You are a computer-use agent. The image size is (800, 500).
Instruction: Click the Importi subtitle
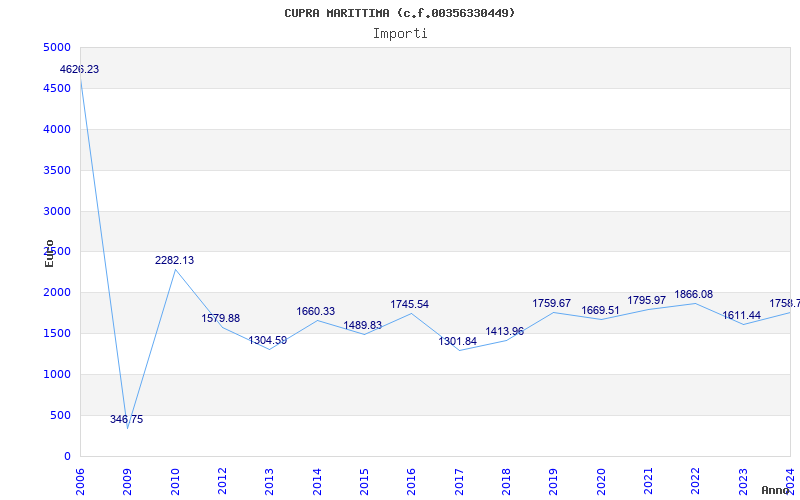(400, 33)
